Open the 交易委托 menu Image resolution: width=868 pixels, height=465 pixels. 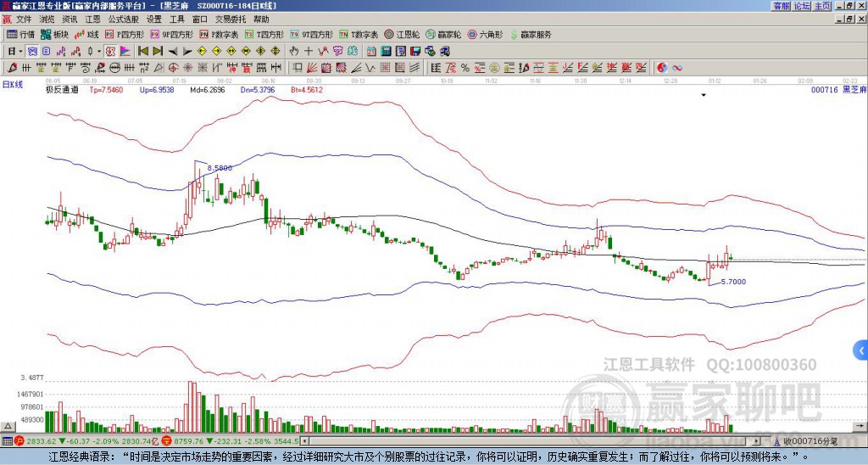tap(231, 20)
